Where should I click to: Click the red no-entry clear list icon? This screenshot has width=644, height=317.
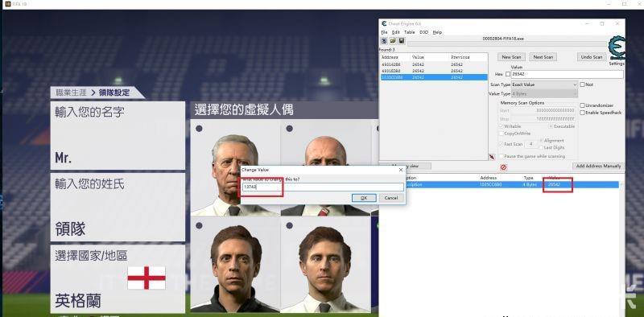point(504,167)
